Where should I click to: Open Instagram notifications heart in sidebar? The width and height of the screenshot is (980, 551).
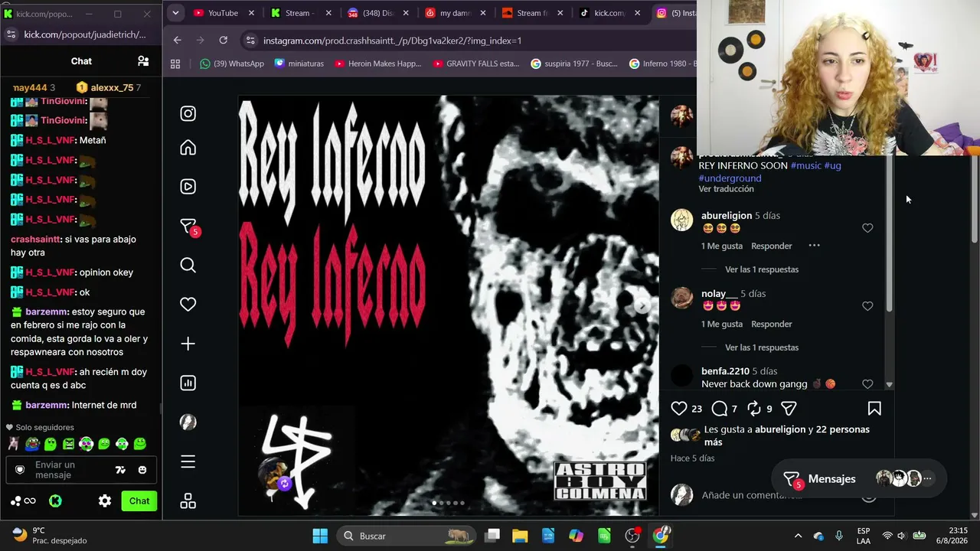188,305
